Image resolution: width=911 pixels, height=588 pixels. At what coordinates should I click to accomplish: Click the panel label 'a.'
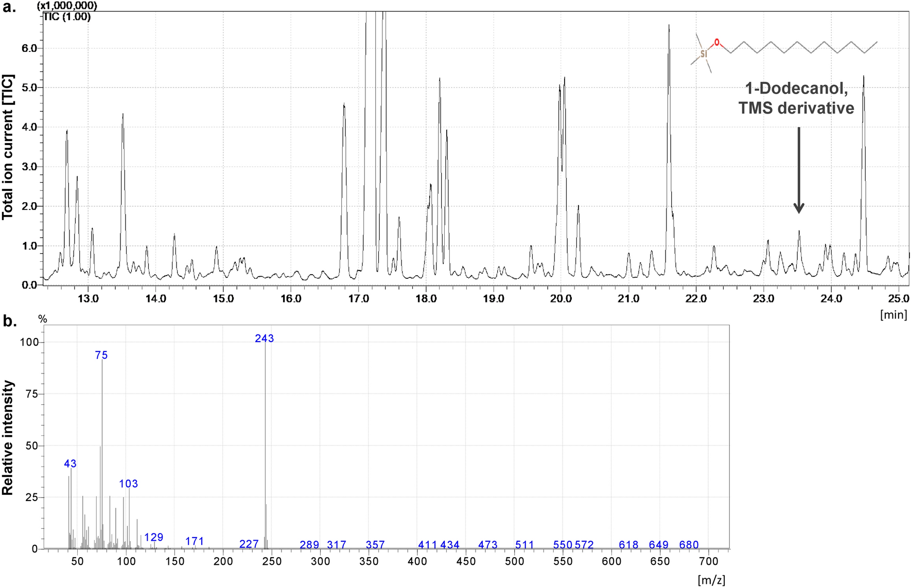(x=10, y=7)
